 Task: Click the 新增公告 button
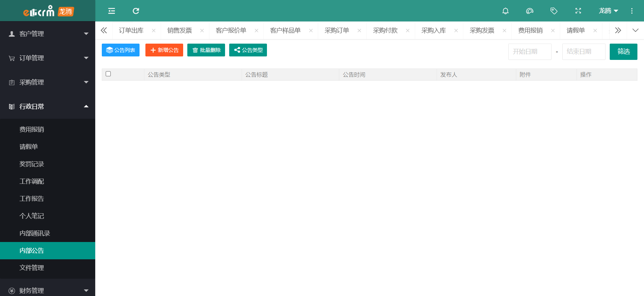[164, 50]
